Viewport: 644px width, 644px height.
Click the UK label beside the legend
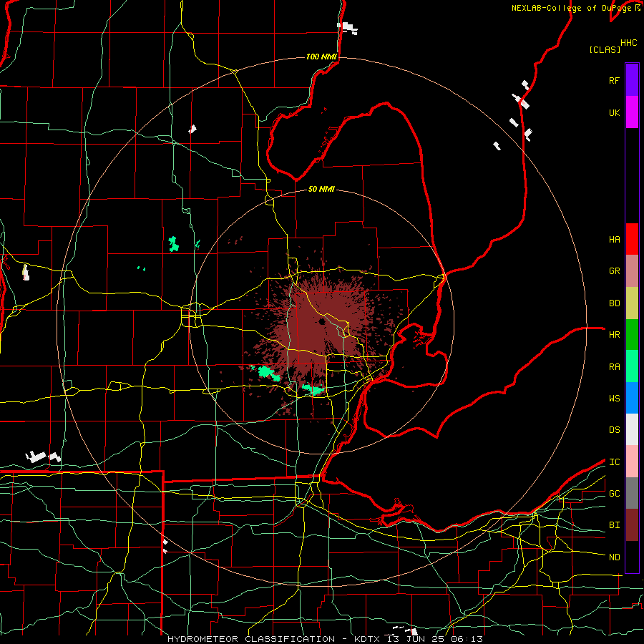(x=614, y=113)
